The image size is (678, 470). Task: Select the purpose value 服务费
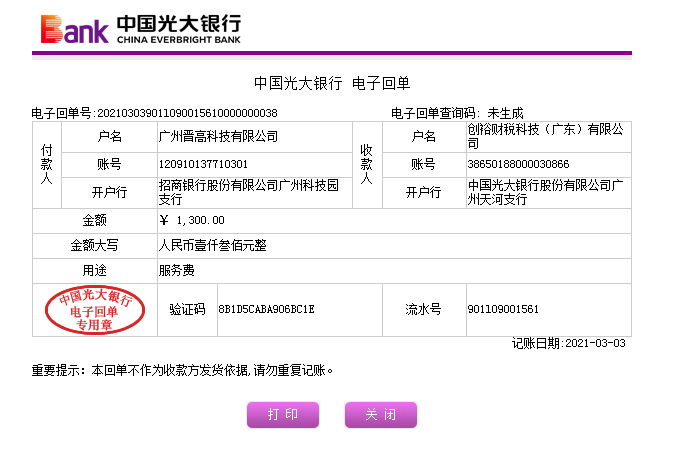coord(176,271)
